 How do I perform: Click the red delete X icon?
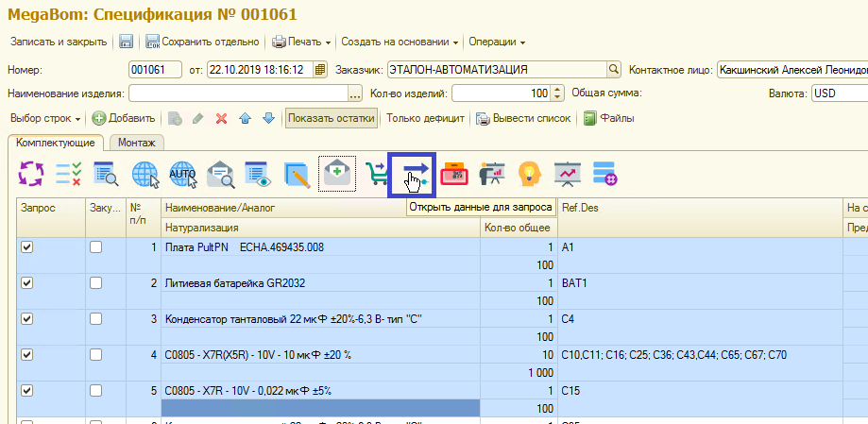[x=222, y=118]
